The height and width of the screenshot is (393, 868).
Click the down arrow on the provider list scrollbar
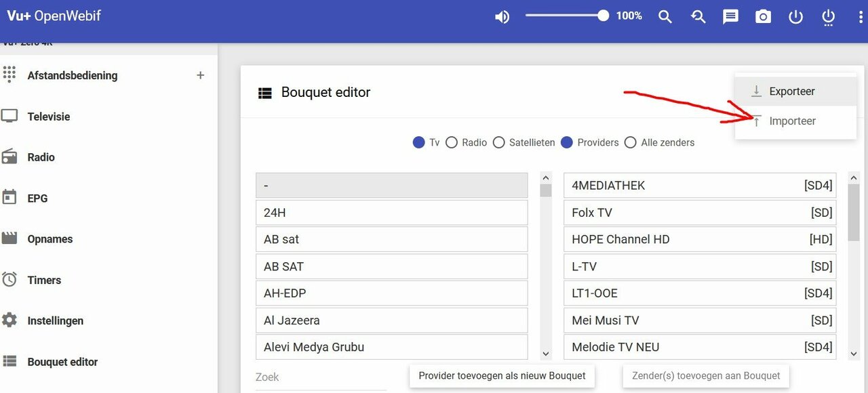(x=546, y=353)
